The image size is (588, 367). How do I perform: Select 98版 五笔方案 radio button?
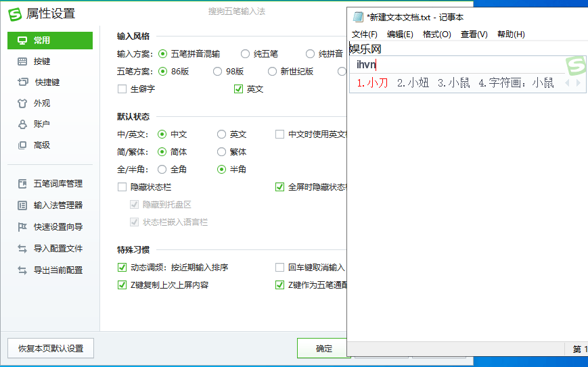tap(218, 71)
